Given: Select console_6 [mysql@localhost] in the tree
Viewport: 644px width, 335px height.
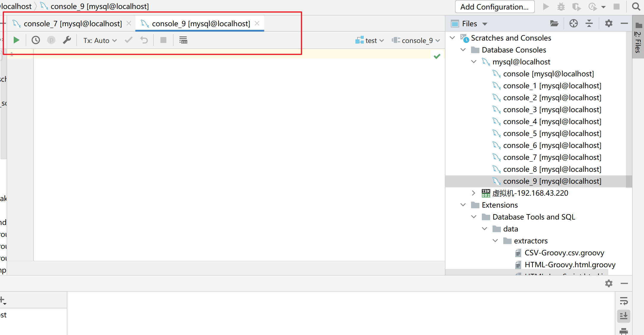Looking at the screenshot, I should pyautogui.click(x=538, y=145).
